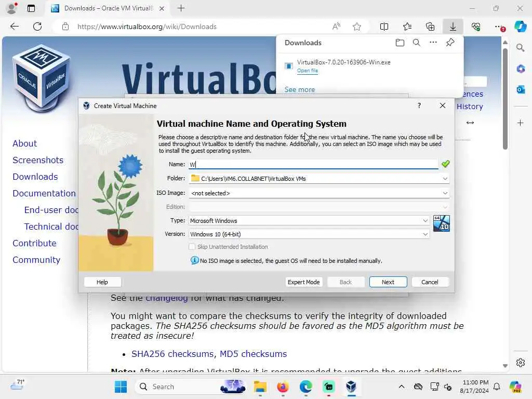Click the browser back arrow
The image size is (532, 399).
click(14, 26)
